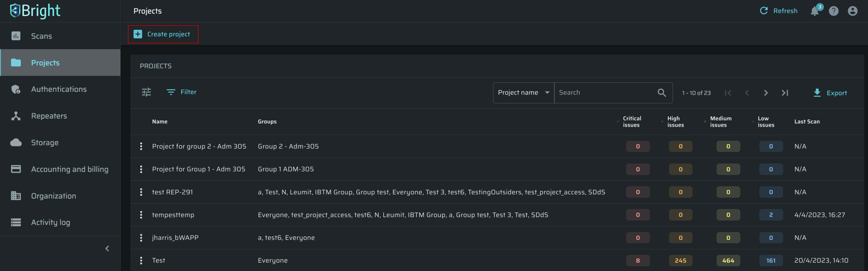Open the notifications bell icon

[815, 11]
